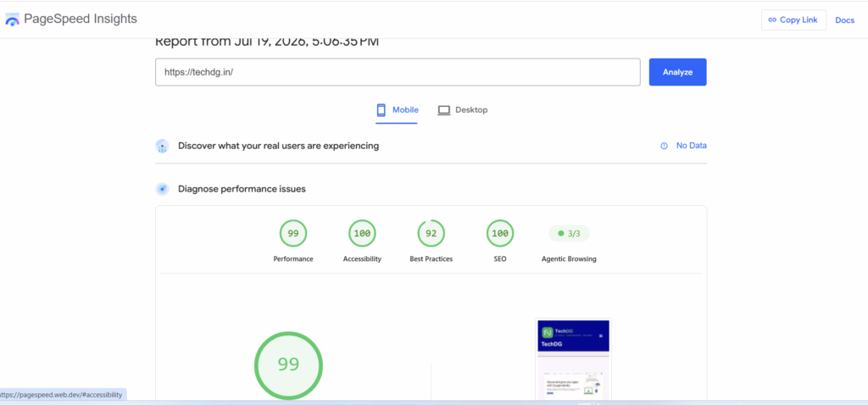Click the large 99 performance gauge

(x=288, y=365)
